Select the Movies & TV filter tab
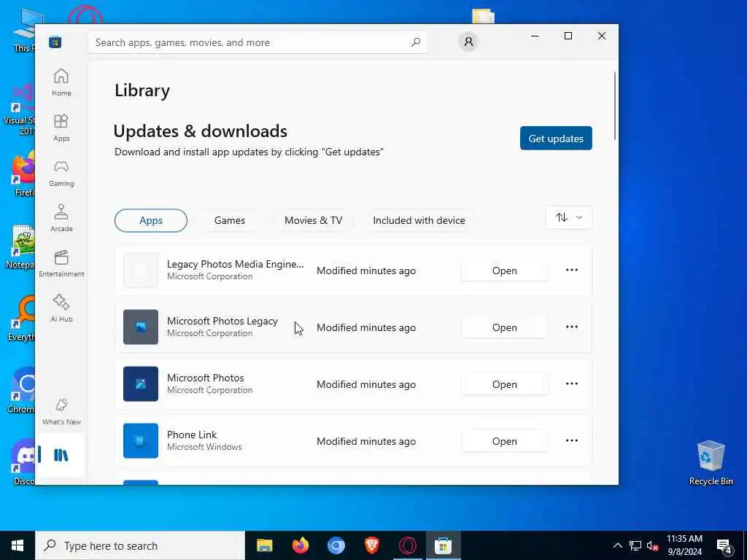The width and height of the screenshot is (747, 560). click(x=313, y=220)
